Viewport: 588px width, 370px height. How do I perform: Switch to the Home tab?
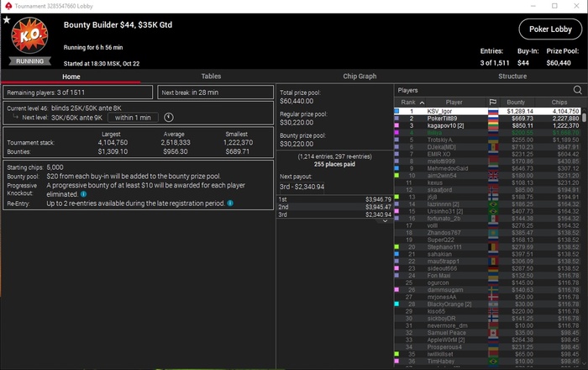coord(71,77)
